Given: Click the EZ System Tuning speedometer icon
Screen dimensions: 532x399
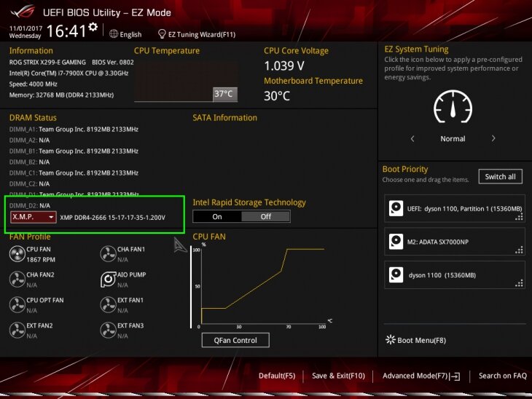Looking at the screenshot, I should [453, 106].
